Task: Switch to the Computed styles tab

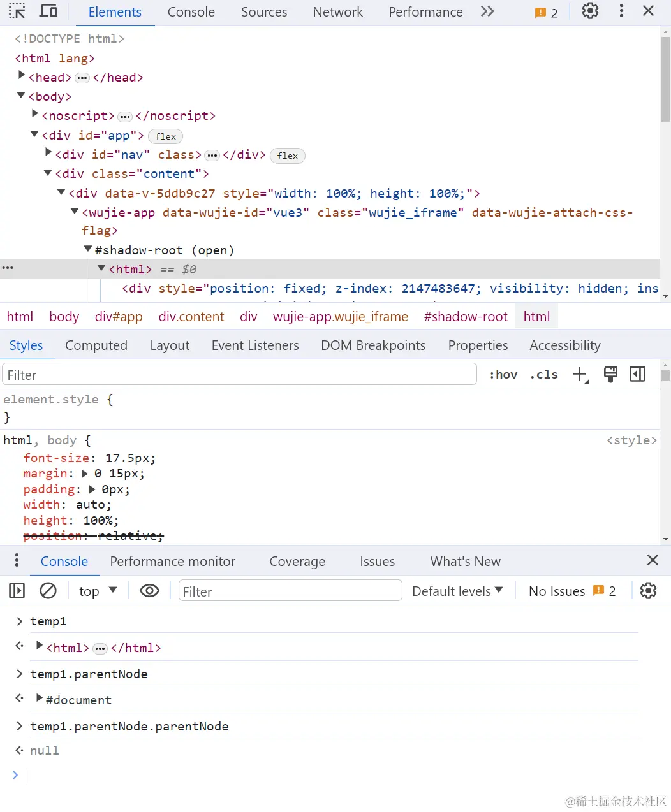Action: point(96,345)
